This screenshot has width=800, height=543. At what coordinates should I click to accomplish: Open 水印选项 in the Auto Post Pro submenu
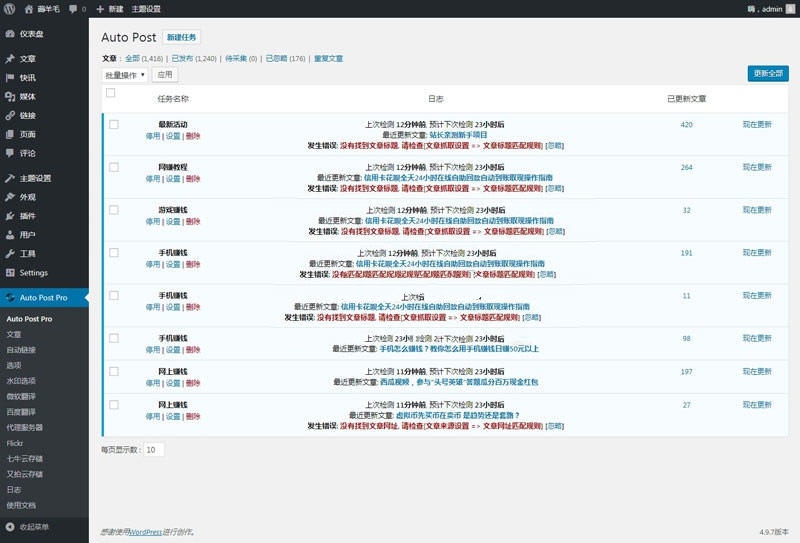pyautogui.click(x=21, y=381)
